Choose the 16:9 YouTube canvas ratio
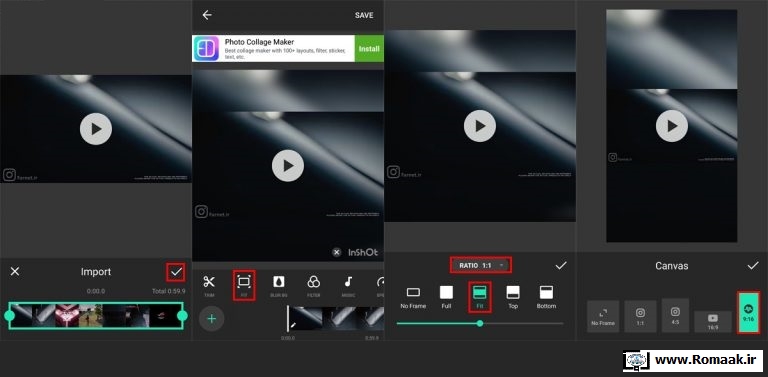 point(713,322)
